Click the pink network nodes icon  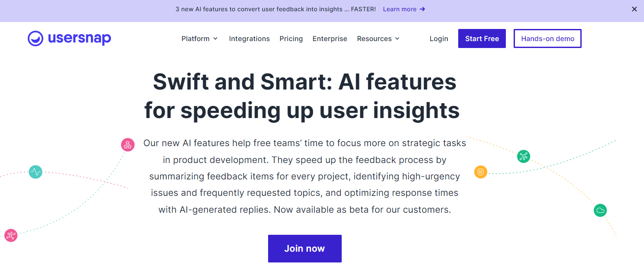[10, 235]
